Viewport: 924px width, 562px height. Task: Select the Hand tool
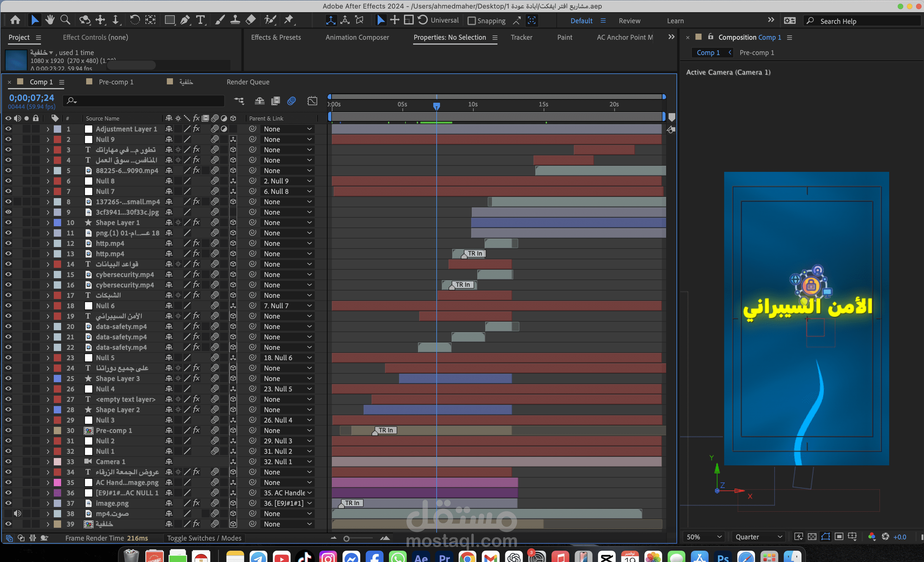pos(50,20)
